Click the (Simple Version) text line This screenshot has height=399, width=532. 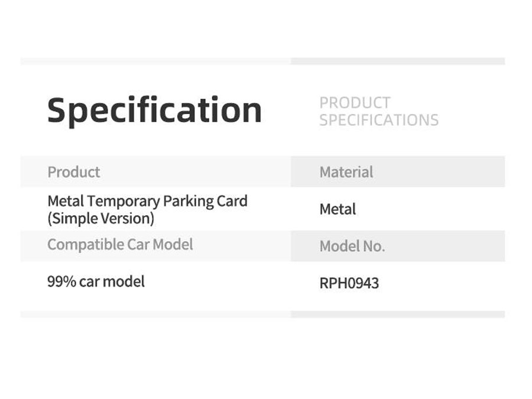100,219
